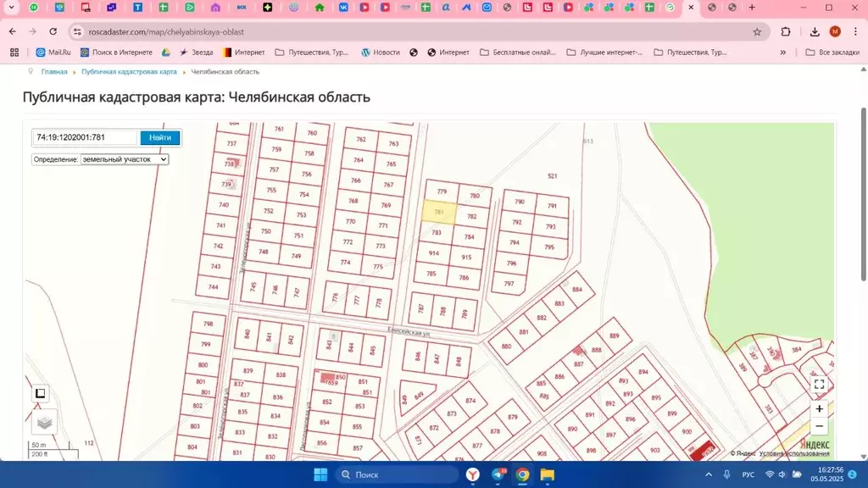Open File Explorer from the taskbar
Viewport: 868px width, 488px height.
pos(547,474)
